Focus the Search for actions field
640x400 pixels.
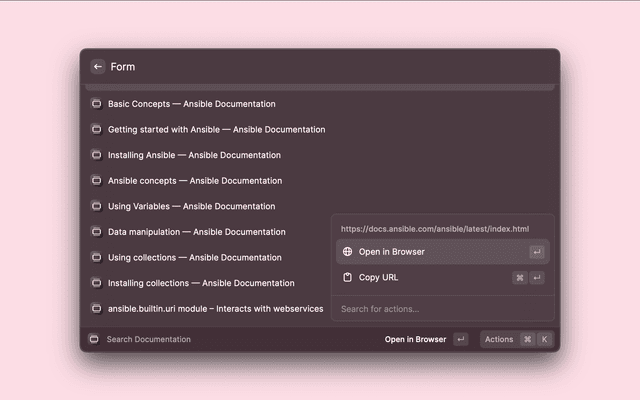(x=440, y=309)
